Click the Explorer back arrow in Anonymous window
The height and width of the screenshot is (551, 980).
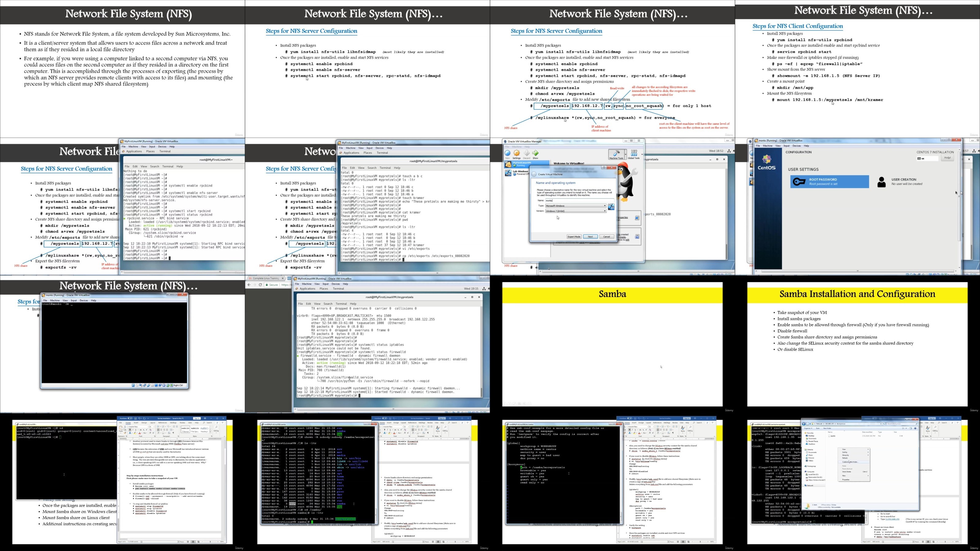coord(804,424)
